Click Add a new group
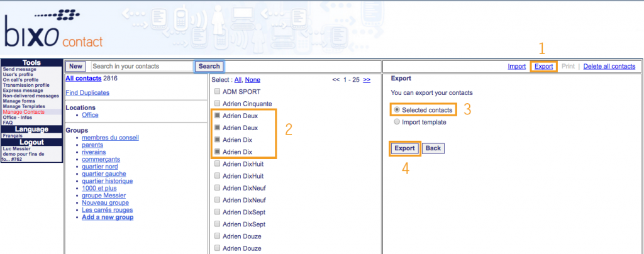 108,217
